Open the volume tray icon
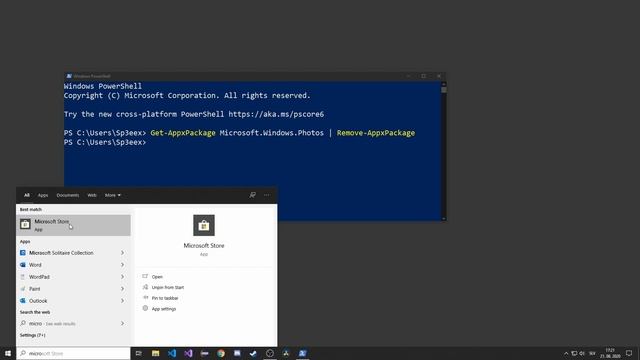 (582, 353)
